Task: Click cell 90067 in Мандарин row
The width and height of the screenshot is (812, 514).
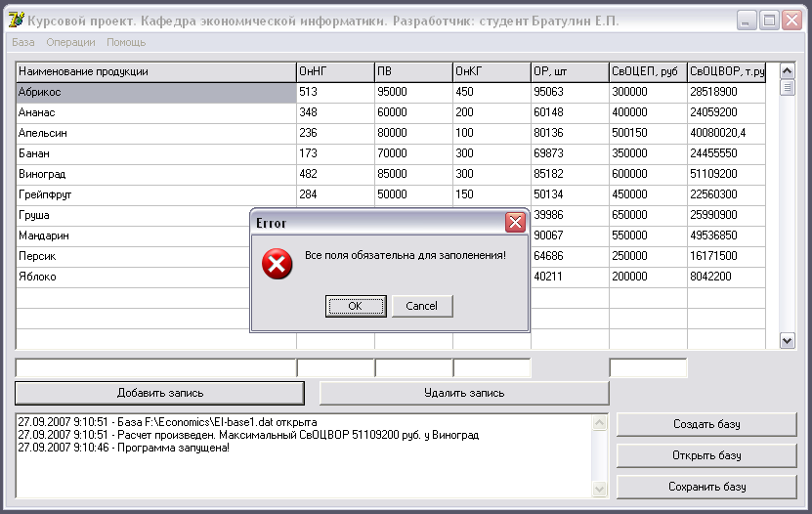Action: [571, 236]
